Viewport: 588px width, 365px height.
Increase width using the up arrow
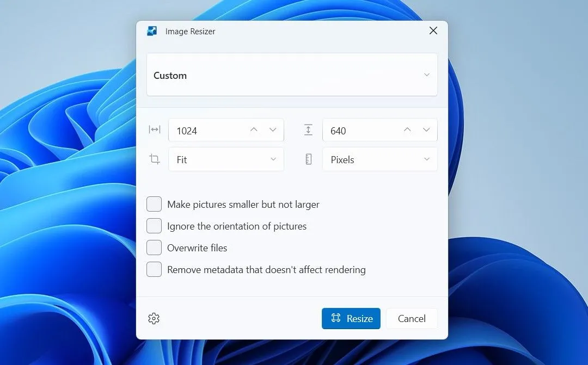click(254, 130)
